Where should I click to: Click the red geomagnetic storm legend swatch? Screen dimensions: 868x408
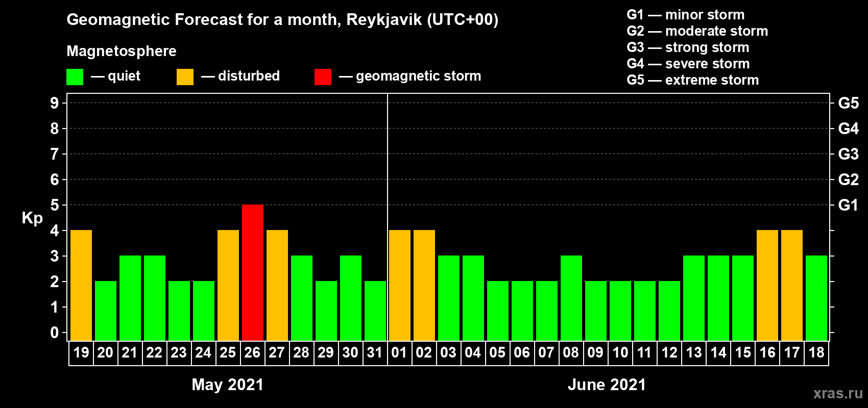[323, 77]
